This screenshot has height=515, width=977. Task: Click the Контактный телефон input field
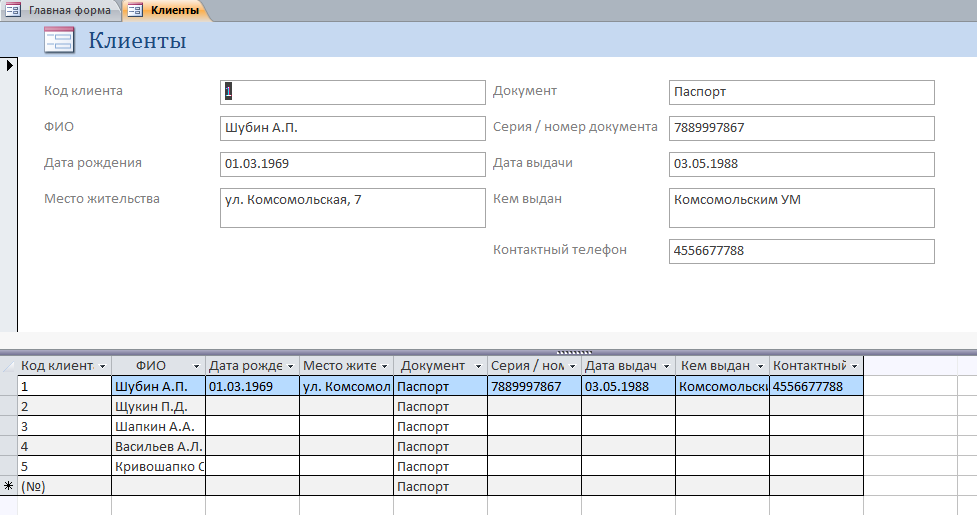(802, 252)
